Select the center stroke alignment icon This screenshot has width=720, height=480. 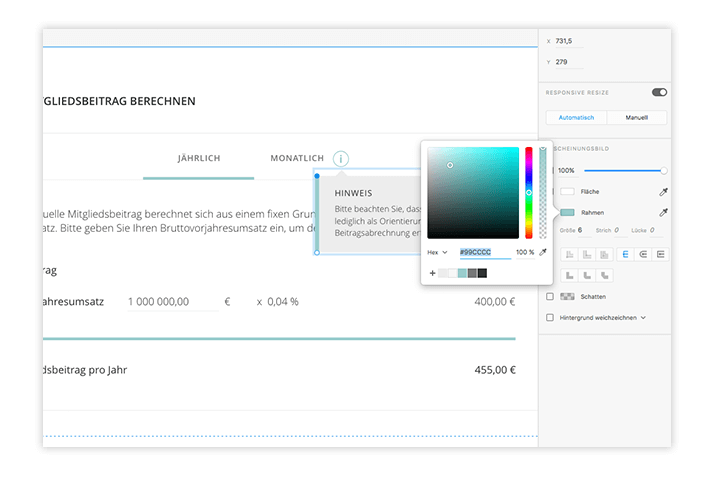641,254
